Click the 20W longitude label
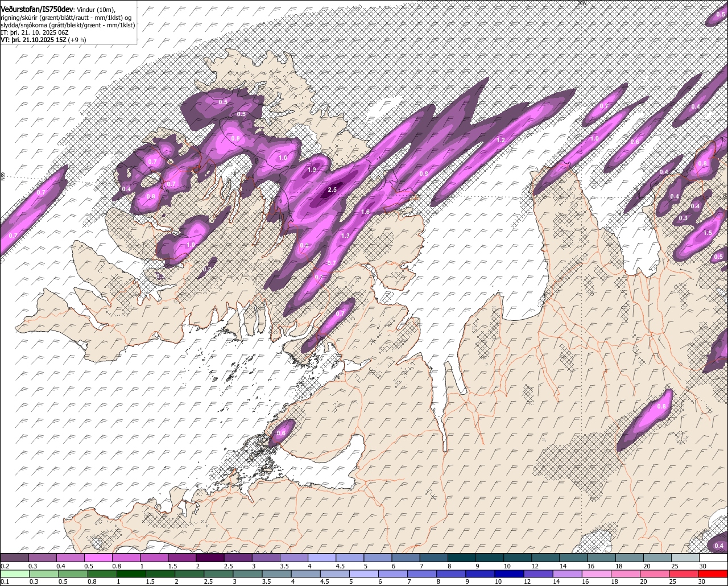The width and height of the screenshot is (728, 586). (x=581, y=3)
